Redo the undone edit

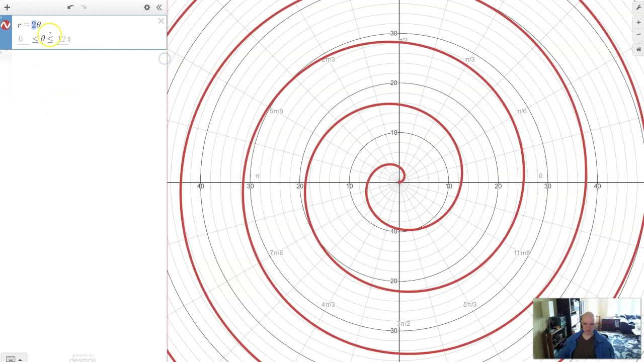coord(84,7)
